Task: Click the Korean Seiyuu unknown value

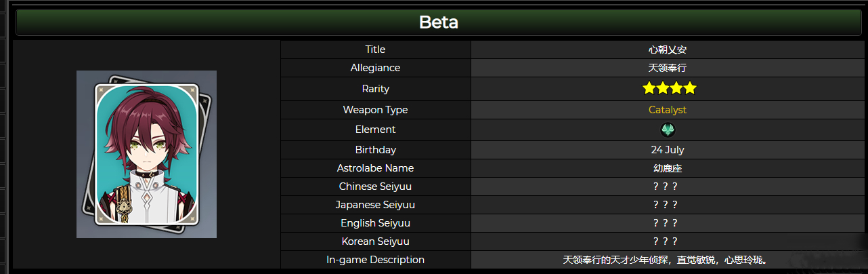Action: coord(666,241)
